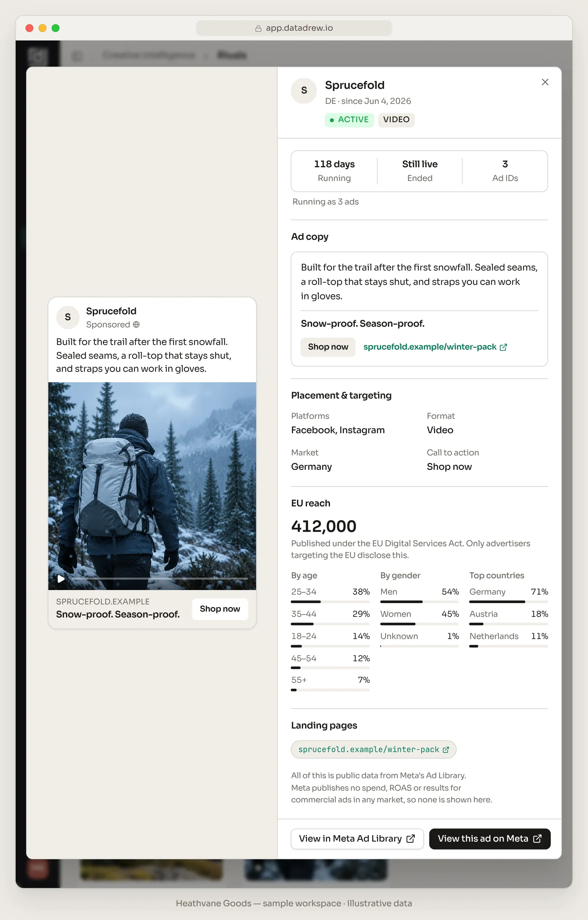This screenshot has height=920, width=588.
Task: Click the ACTIVE status badge
Action: pos(349,120)
